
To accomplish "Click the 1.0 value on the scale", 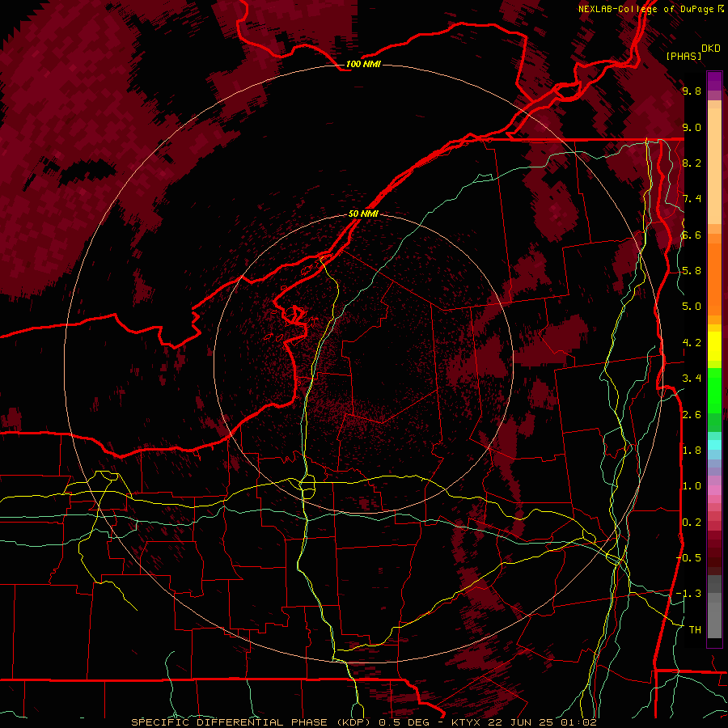I will [692, 486].
